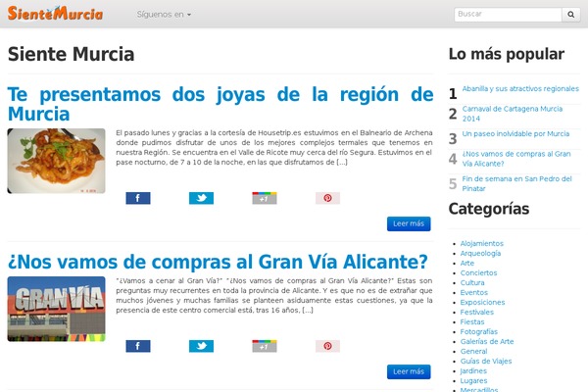Select the Conciertos category

478,272
